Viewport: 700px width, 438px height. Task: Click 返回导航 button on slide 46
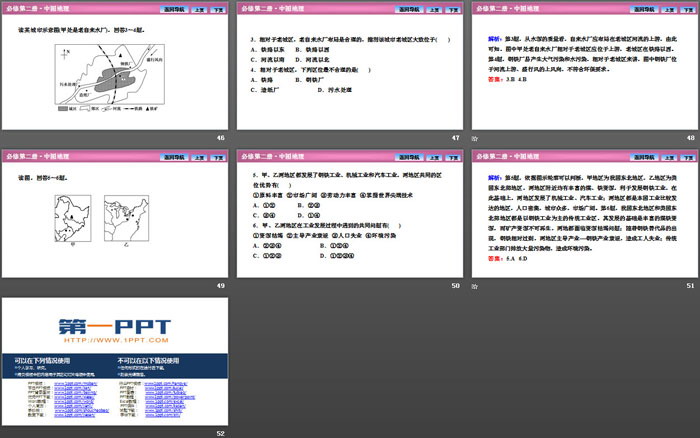click(174, 9)
